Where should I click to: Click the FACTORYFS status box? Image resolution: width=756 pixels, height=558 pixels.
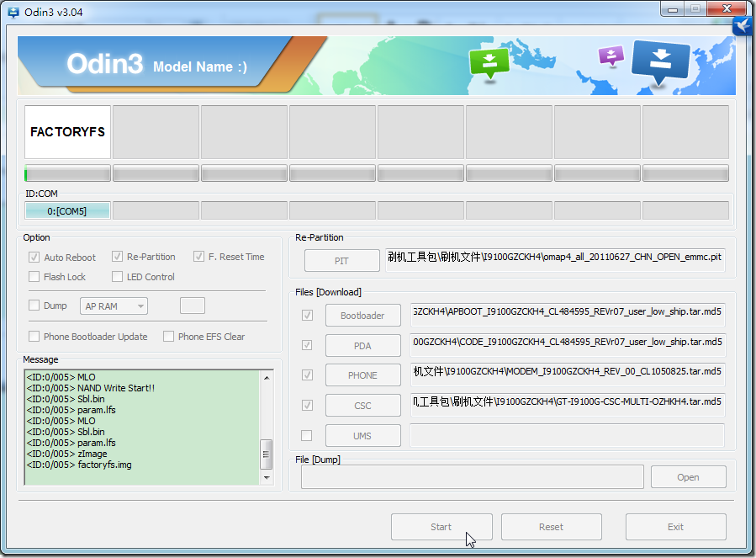click(67, 132)
